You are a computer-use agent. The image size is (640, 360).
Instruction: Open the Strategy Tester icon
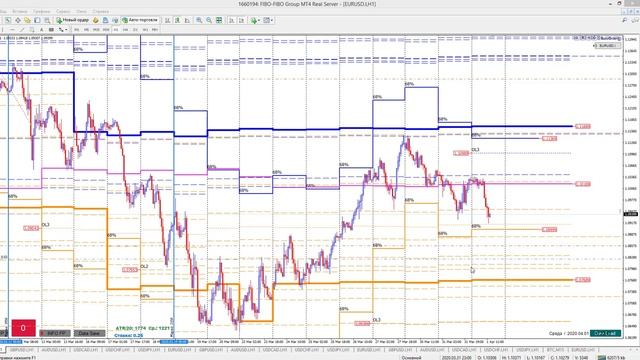47,20
